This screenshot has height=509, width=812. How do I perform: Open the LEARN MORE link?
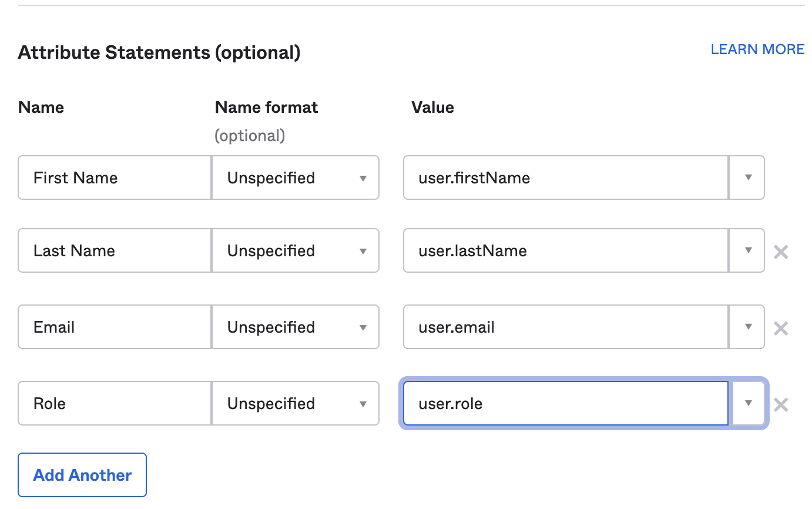point(757,49)
